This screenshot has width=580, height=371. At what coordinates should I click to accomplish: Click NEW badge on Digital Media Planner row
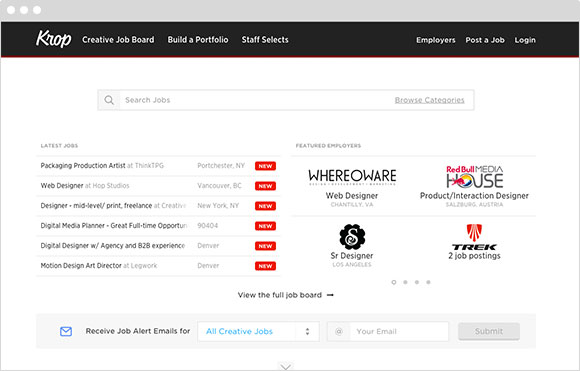coord(265,226)
